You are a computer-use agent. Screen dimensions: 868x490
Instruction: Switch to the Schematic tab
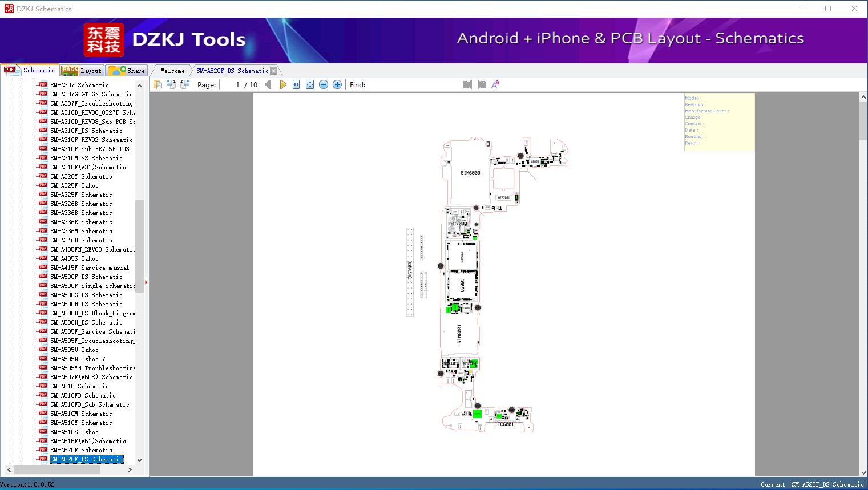(x=30, y=70)
